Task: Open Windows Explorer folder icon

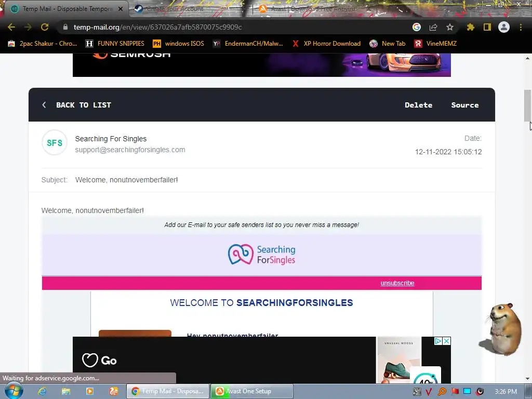Action: pyautogui.click(x=66, y=391)
